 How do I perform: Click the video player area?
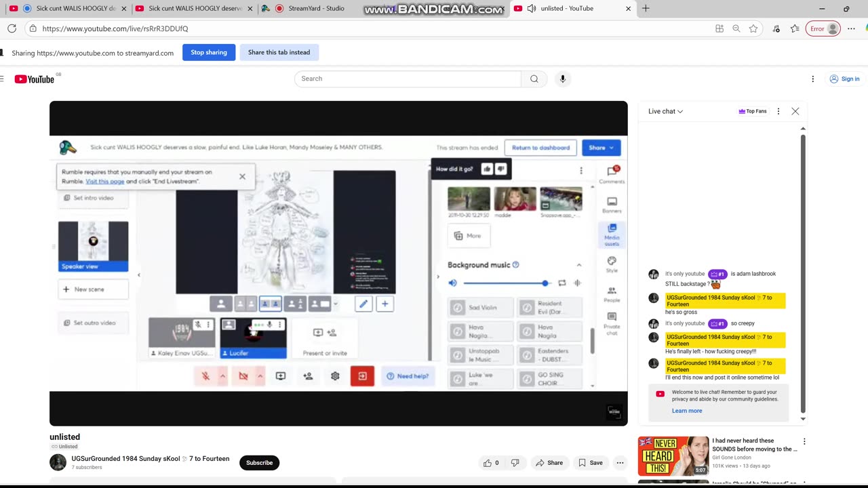(338, 263)
